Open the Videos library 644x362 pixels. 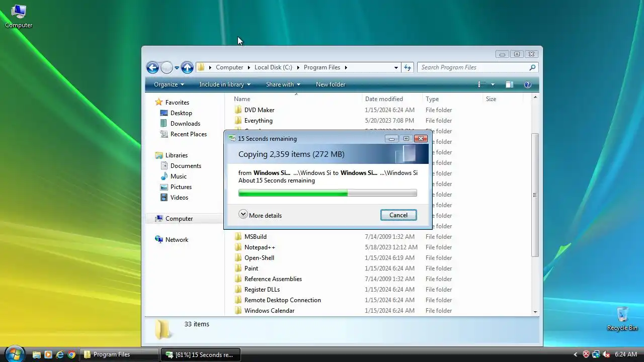(179, 198)
